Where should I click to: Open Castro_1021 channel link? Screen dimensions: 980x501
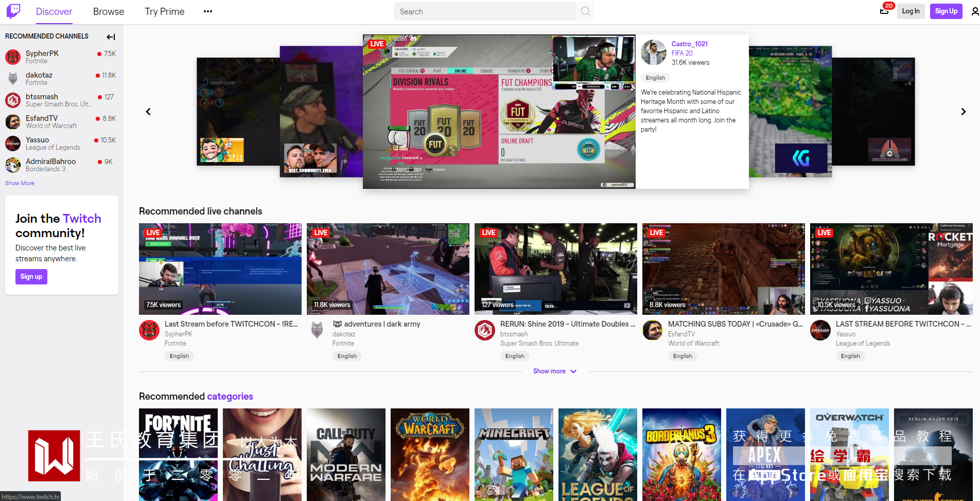[690, 44]
